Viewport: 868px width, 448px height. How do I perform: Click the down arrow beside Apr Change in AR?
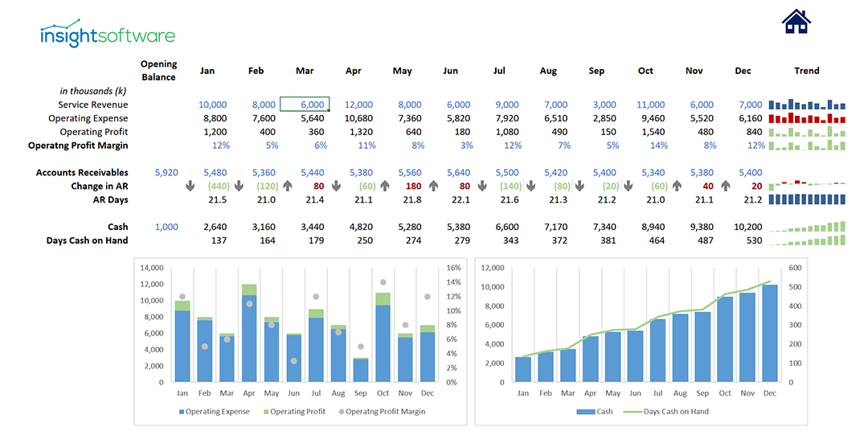point(336,186)
